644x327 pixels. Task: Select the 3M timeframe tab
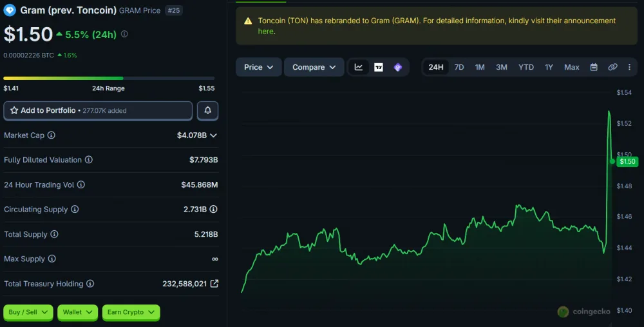[502, 67]
